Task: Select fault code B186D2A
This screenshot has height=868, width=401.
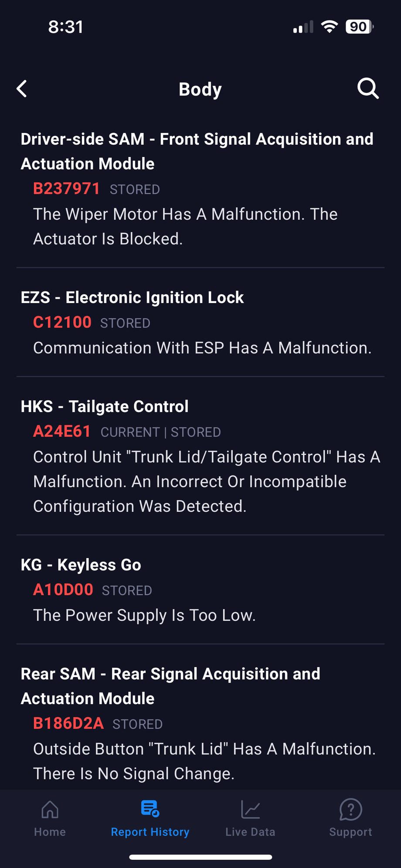Action: click(x=68, y=723)
